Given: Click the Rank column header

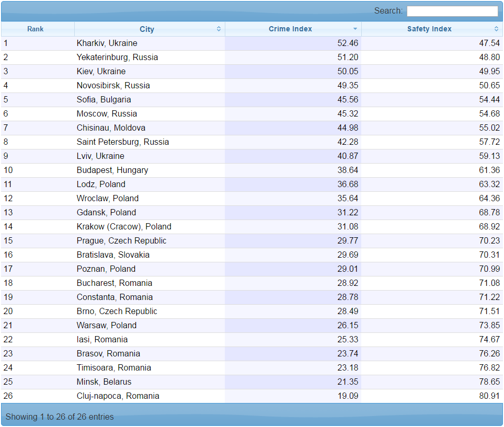Looking at the screenshot, I should click(36, 29).
